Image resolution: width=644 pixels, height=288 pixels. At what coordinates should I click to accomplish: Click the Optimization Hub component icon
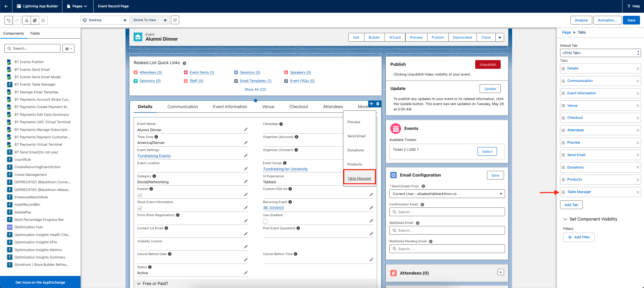10,227
